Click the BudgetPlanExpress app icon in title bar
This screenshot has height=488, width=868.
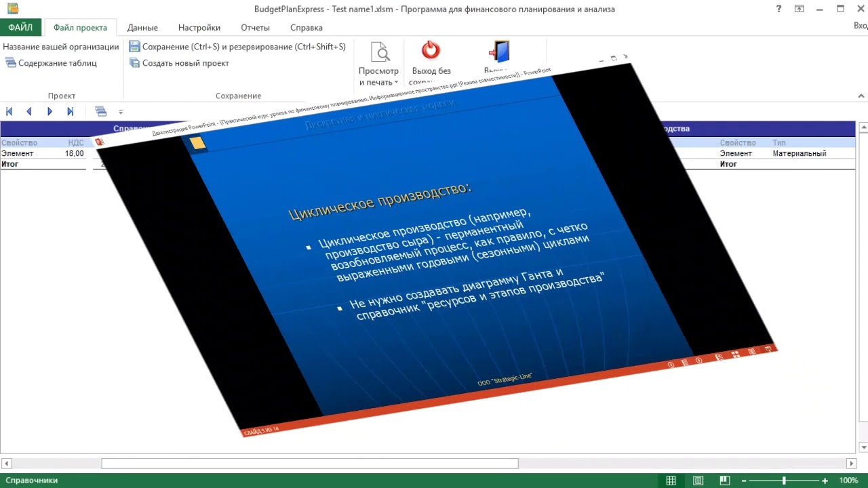12,9
